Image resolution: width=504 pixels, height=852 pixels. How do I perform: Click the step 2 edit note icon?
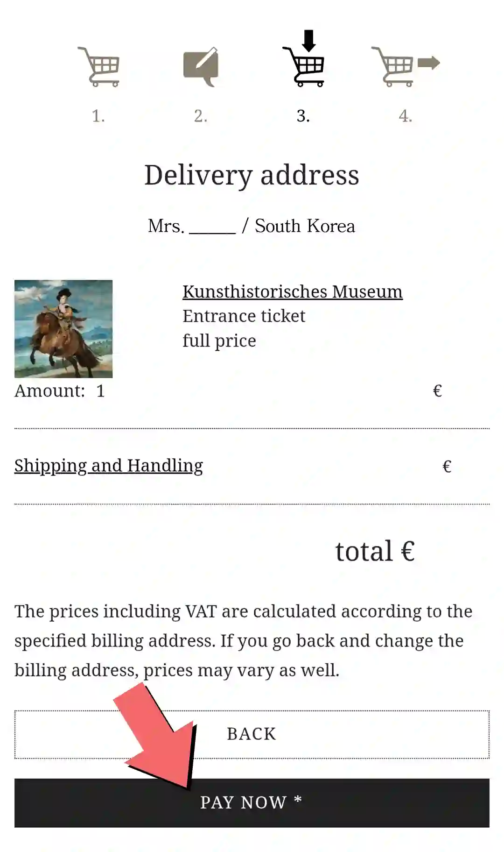pyautogui.click(x=201, y=67)
